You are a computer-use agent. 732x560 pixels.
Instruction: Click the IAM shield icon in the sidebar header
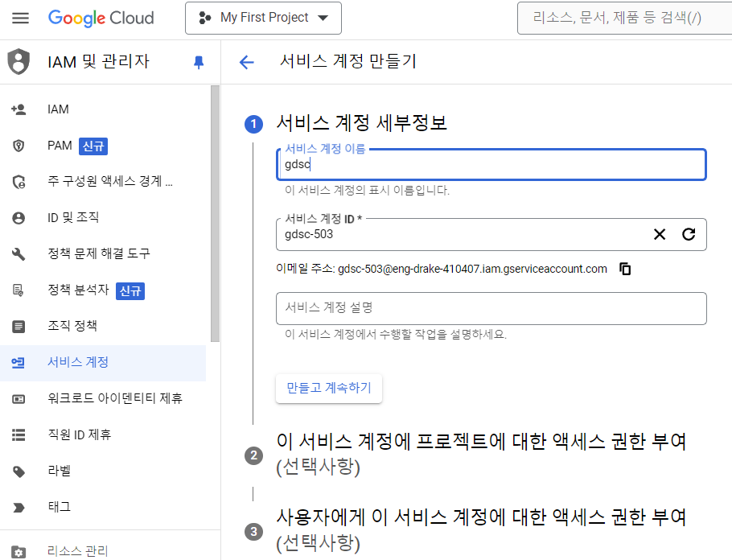(x=19, y=62)
